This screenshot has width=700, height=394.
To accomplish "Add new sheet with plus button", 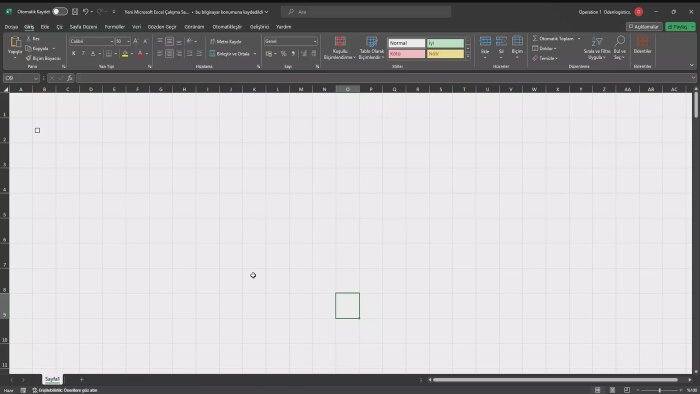I will [x=82, y=380].
